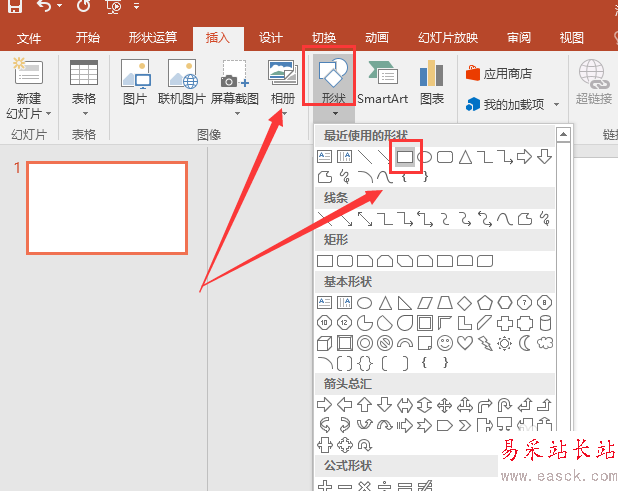Switch to the 设计 tab

270,38
